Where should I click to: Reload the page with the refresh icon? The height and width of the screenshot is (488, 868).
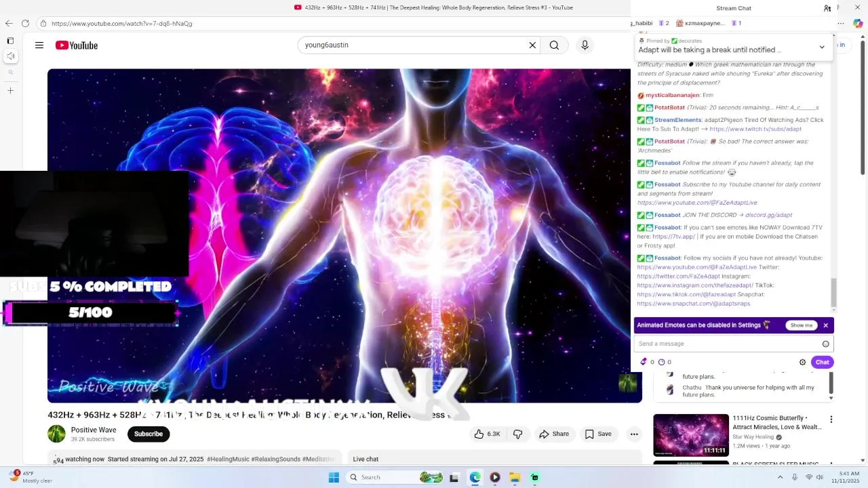click(25, 24)
